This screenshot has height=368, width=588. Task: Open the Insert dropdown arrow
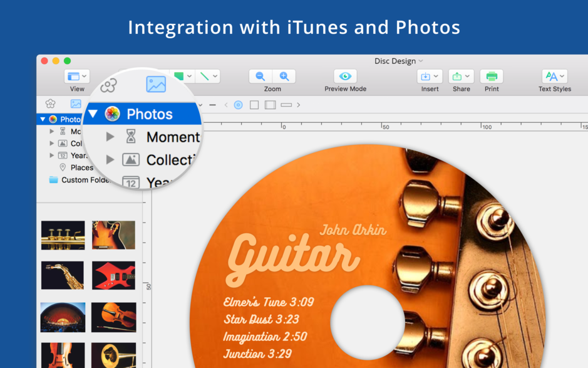[436, 76]
